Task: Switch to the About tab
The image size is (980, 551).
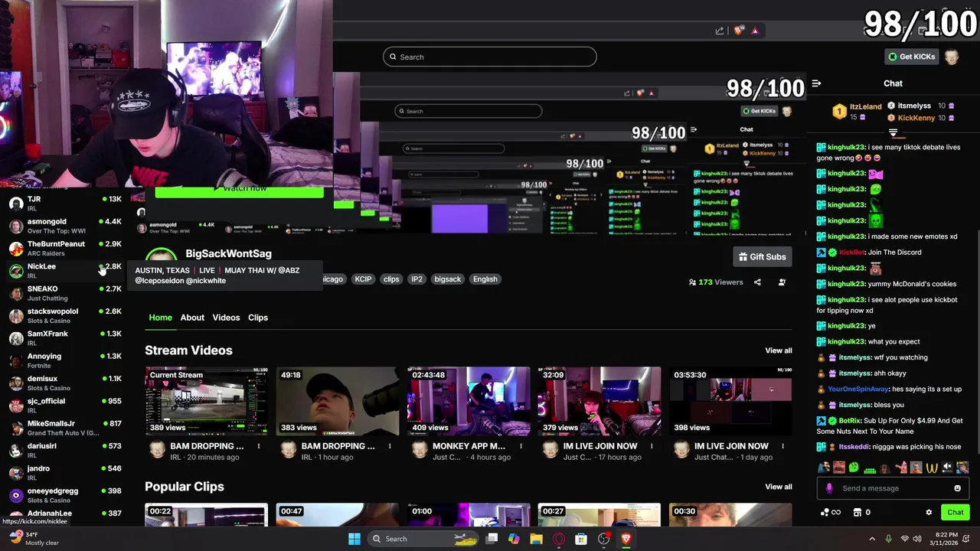Action: pos(192,318)
